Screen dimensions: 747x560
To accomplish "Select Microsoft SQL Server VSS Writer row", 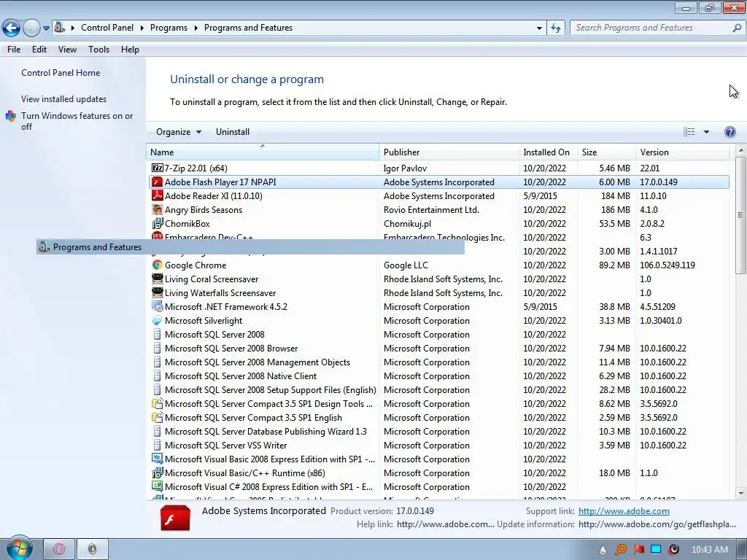I will point(438,446).
